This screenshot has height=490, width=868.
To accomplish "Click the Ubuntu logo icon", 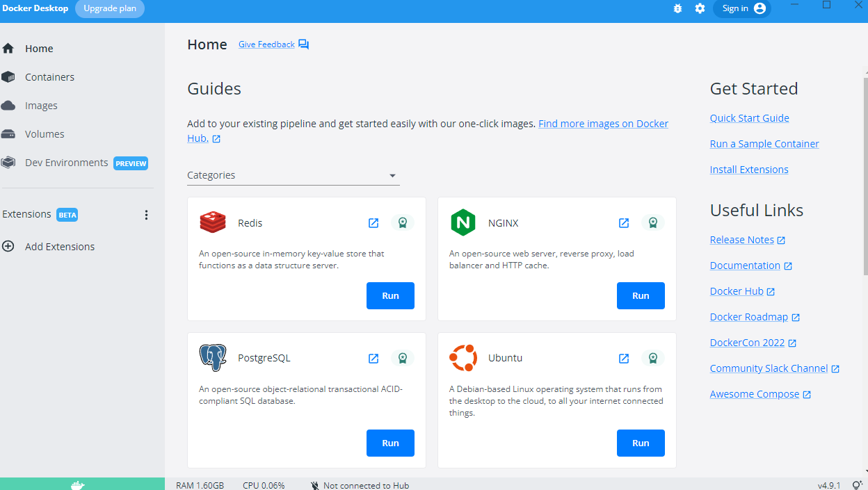I will tap(463, 358).
